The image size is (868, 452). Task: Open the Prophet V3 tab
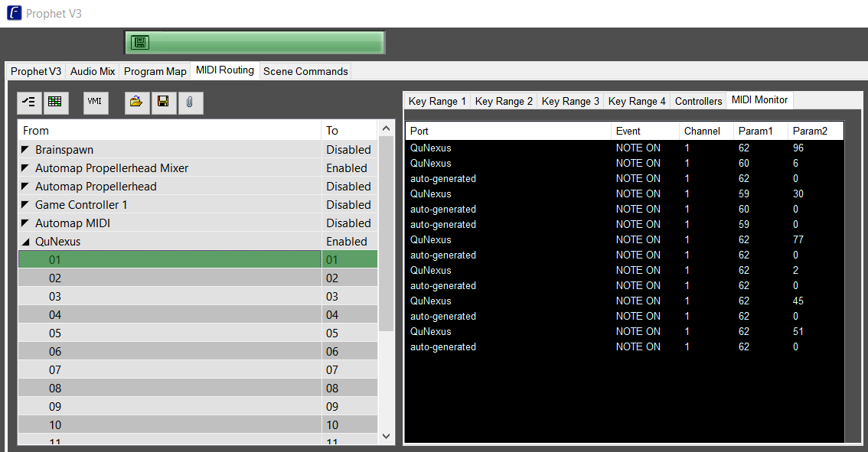click(36, 71)
